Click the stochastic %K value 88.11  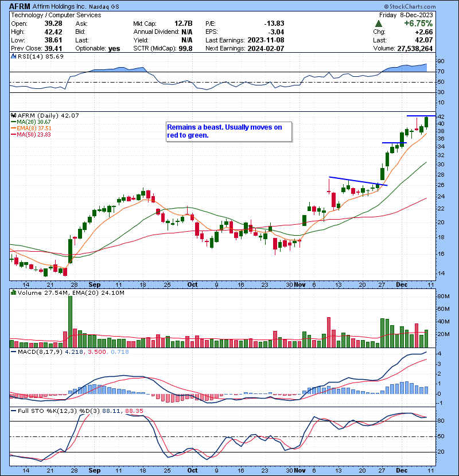pyautogui.click(x=111, y=411)
